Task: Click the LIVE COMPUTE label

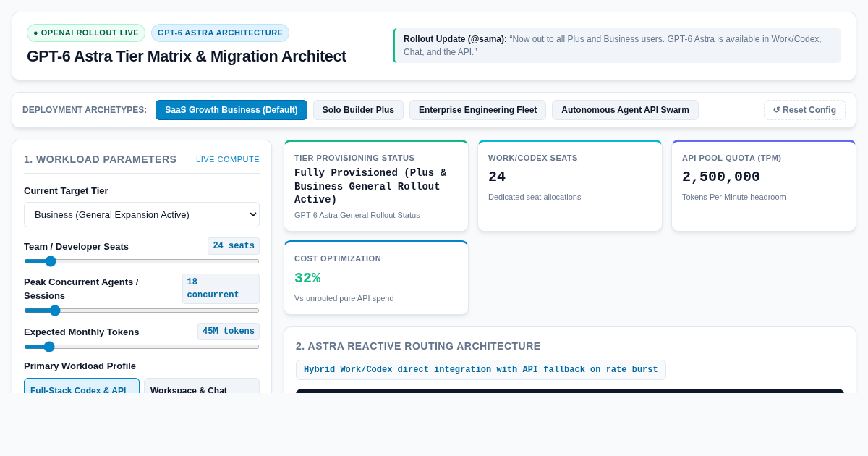Action: coord(228,159)
